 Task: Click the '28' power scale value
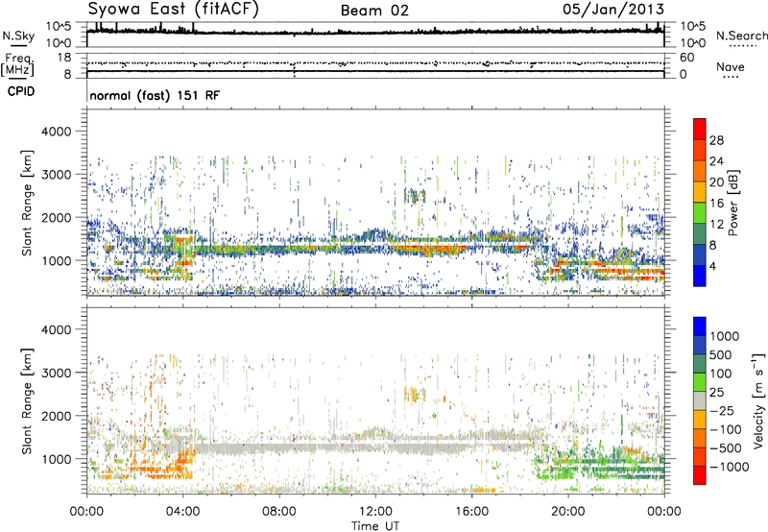pyautogui.click(x=716, y=140)
